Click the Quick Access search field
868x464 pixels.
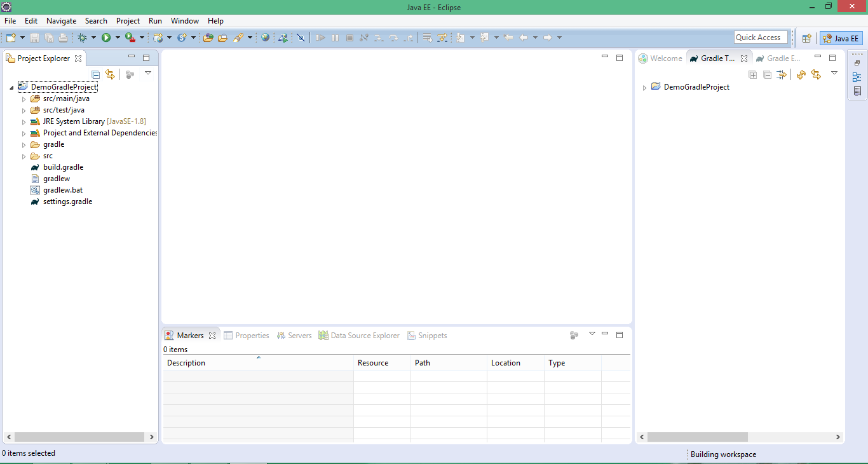pyautogui.click(x=761, y=38)
